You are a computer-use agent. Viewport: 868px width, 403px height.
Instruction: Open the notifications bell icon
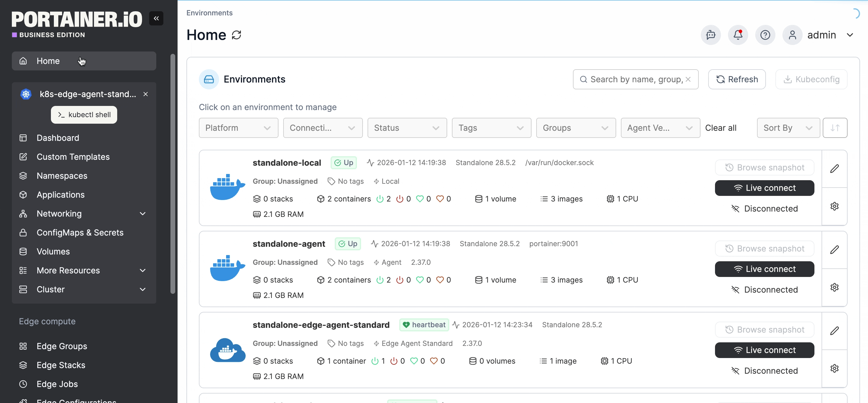(737, 35)
